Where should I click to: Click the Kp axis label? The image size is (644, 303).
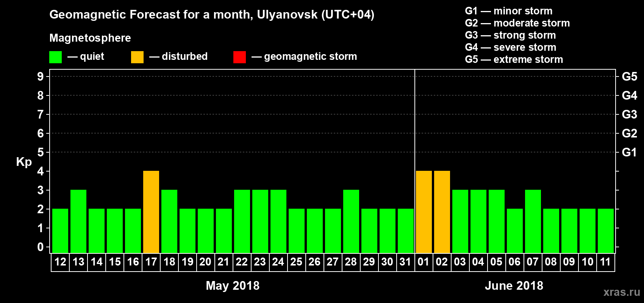[x=24, y=162]
